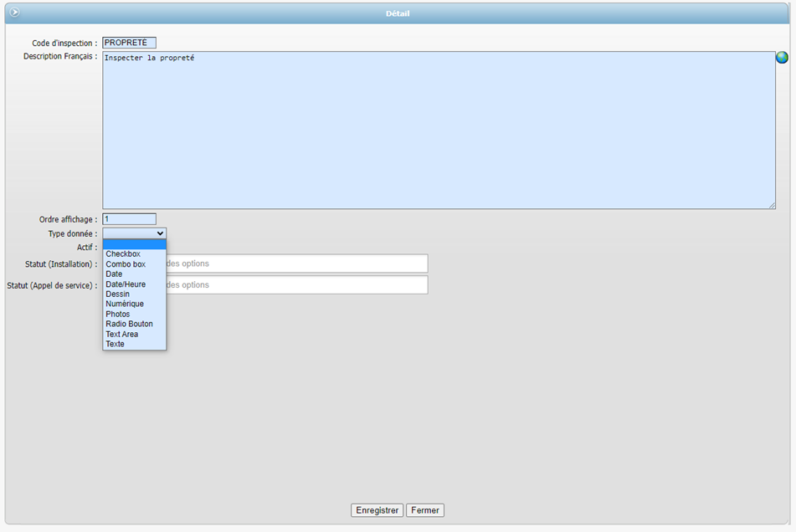Select Radio Bouton from the list
The height and width of the screenshot is (532, 796).
[x=129, y=324]
